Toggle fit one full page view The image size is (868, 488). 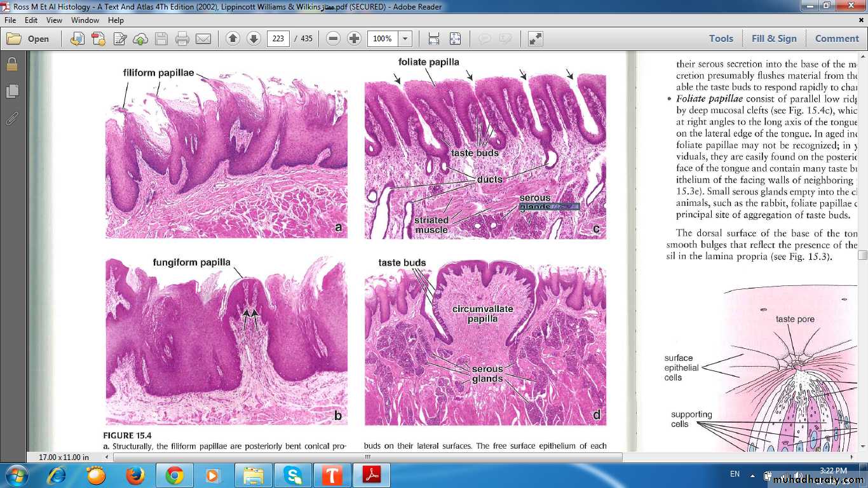(455, 39)
